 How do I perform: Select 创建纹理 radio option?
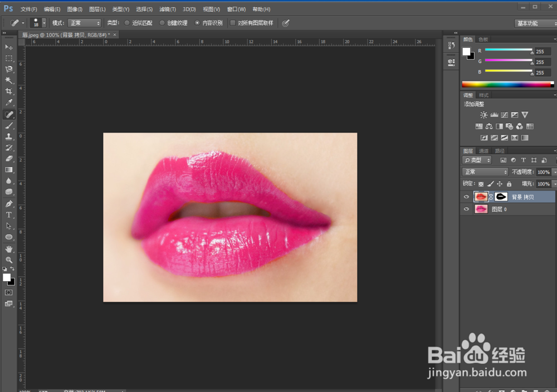coord(162,23)
